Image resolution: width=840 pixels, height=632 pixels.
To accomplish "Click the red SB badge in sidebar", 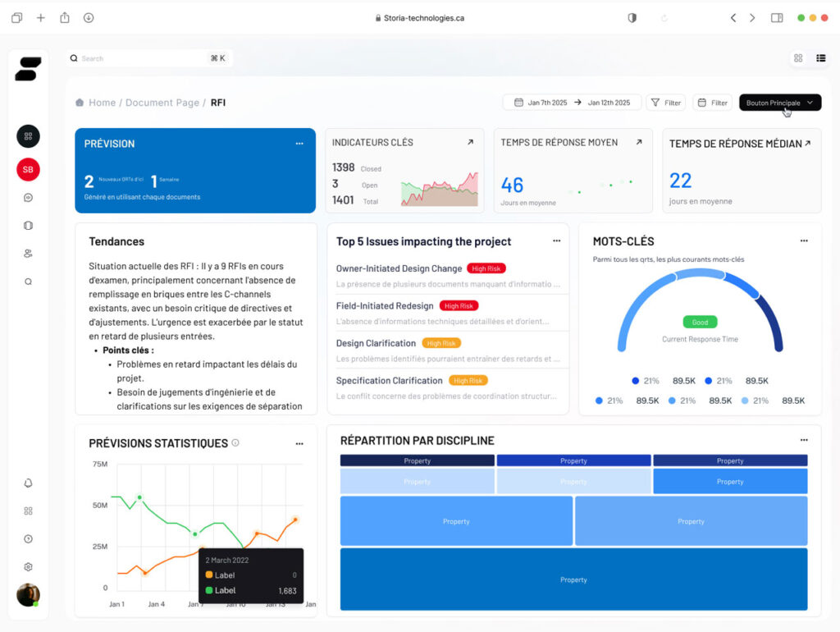I will click(x=28, y=170).
